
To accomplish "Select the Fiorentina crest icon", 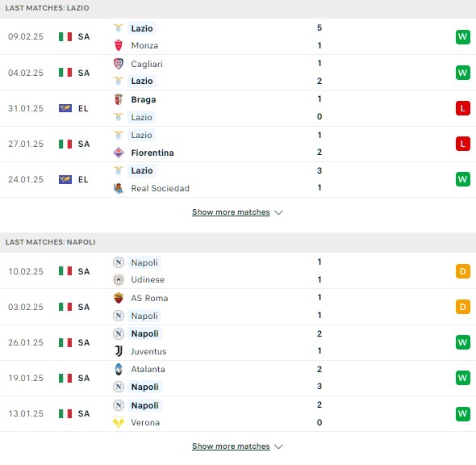I will click(119, 153).
